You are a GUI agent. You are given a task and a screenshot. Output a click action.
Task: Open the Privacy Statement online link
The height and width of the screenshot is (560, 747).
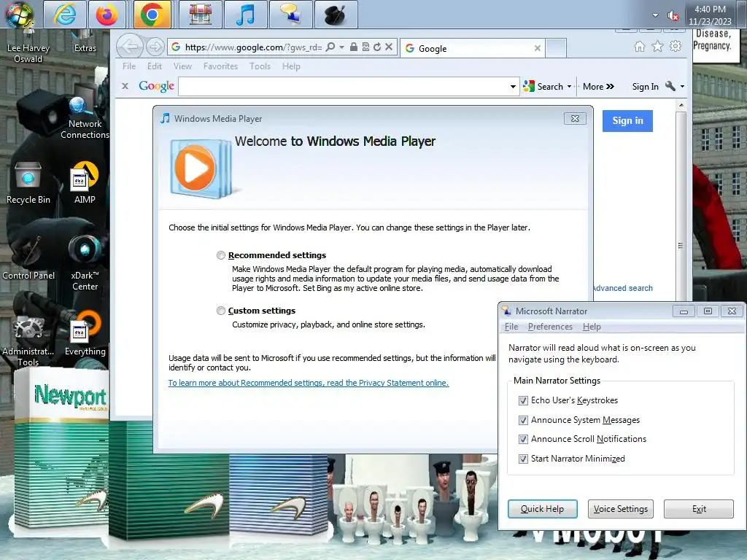[309, 383]
